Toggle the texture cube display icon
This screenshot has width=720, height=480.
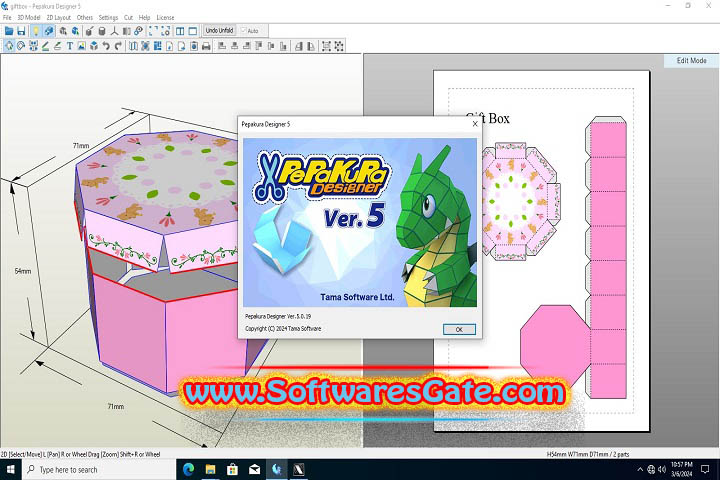pyautogui.click(x=48, y=31)
